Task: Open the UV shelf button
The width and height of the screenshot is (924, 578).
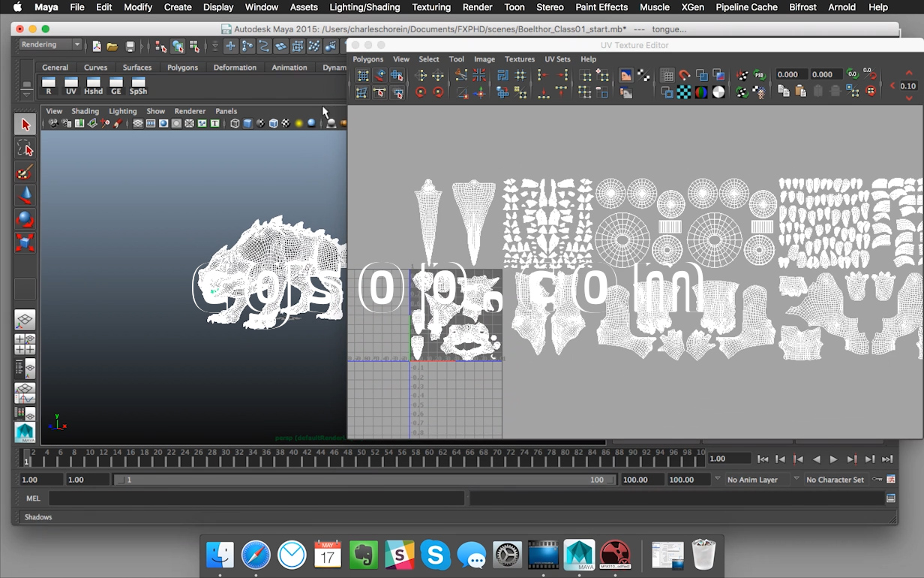Action: tap(71, 86)
